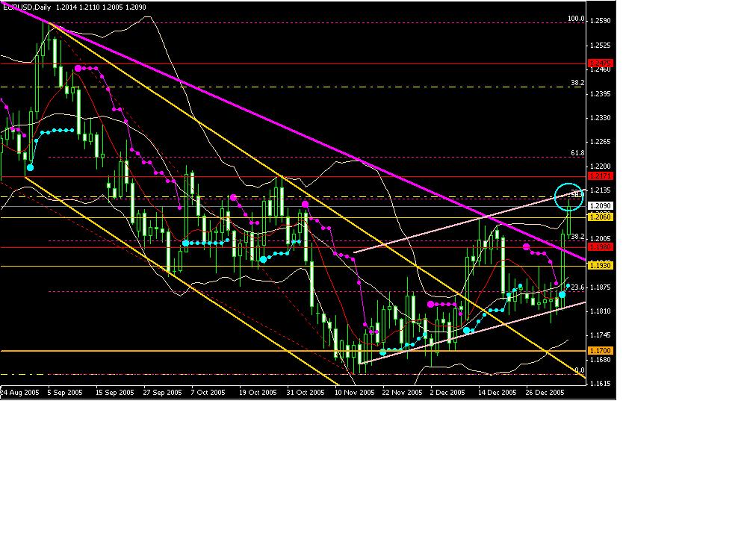This screenshot has width=747, height=560.
Task: Select the orange 1.1700 price tag
Action: (x=601, y=350)
